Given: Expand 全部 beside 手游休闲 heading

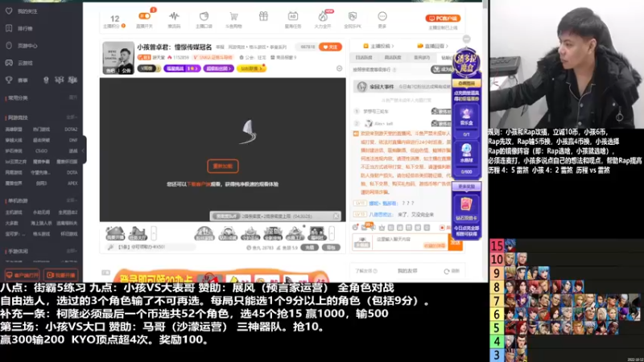Looking at the screenshot, I should (x=72, y=251).
